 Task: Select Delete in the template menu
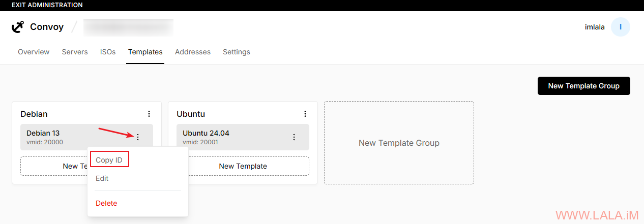[x=106, y=203]
